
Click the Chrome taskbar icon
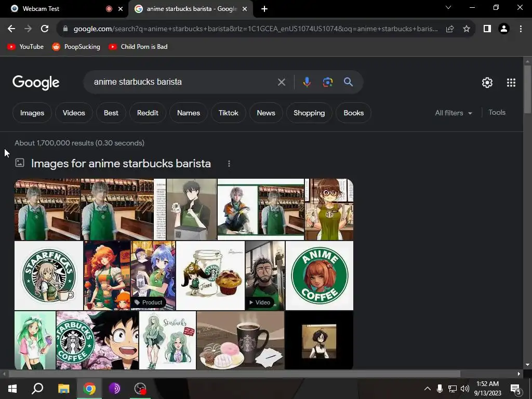[x=89, y=389]
